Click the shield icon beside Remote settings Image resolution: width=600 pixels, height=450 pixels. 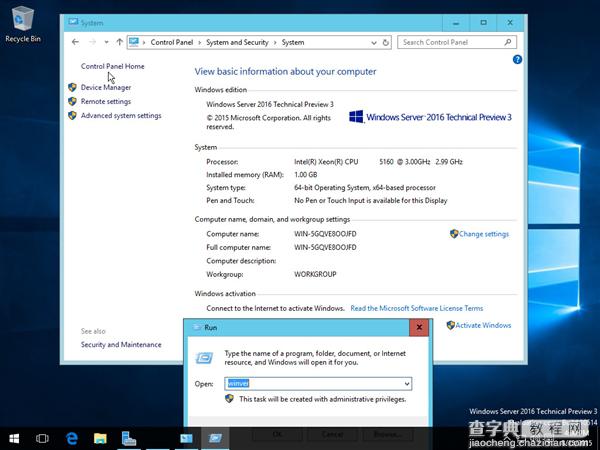pos(72,101)
